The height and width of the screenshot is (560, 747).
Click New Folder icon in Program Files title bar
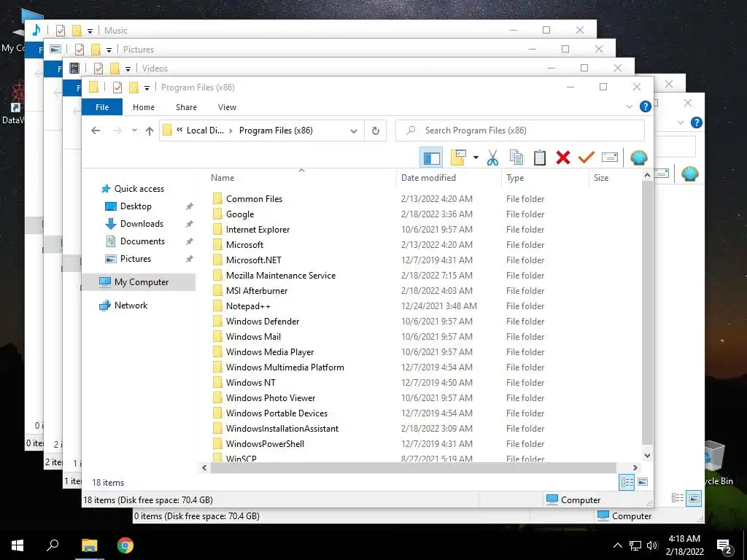click(x=134, y=87)
